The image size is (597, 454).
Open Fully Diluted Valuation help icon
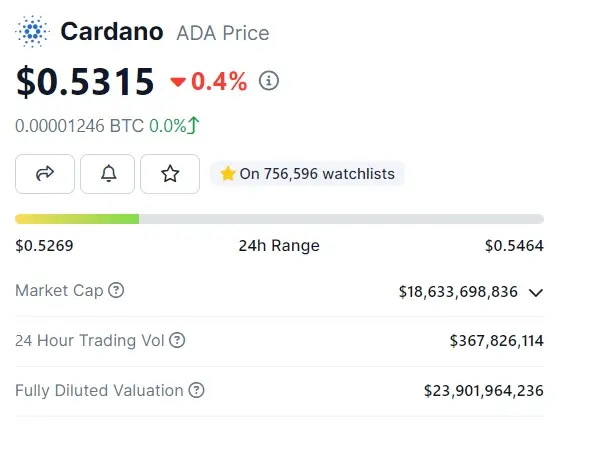pyautogui.click(x=197, y=390)
